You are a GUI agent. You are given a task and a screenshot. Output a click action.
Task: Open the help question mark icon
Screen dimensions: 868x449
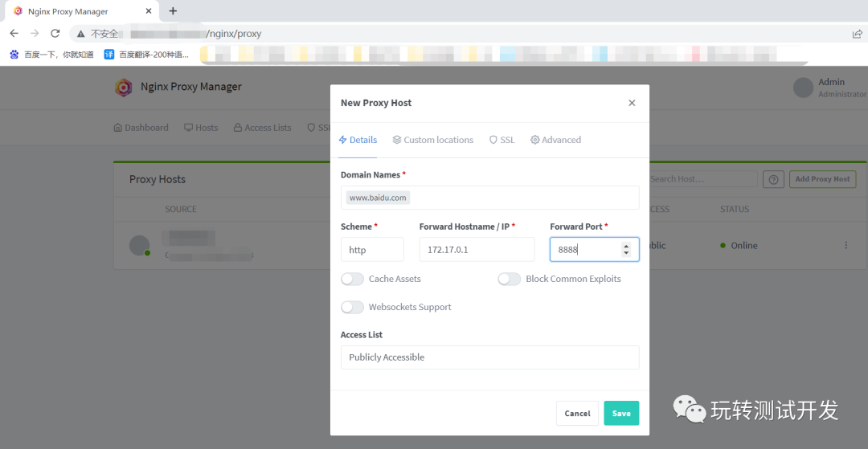(x=773, y=179)
